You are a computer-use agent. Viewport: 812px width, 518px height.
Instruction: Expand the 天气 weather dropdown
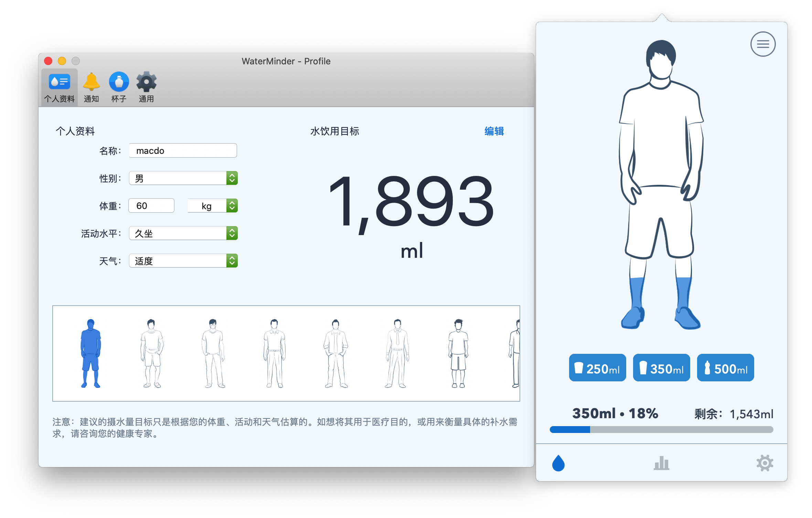(183, 261)
